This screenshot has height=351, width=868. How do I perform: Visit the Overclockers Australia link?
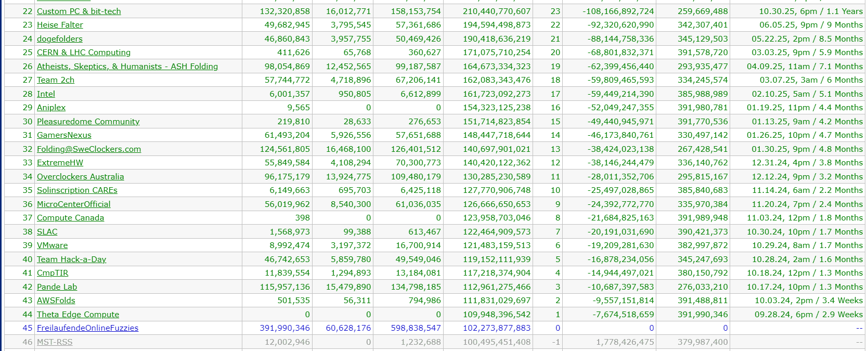pyautogui.click(x=81, y=176)
